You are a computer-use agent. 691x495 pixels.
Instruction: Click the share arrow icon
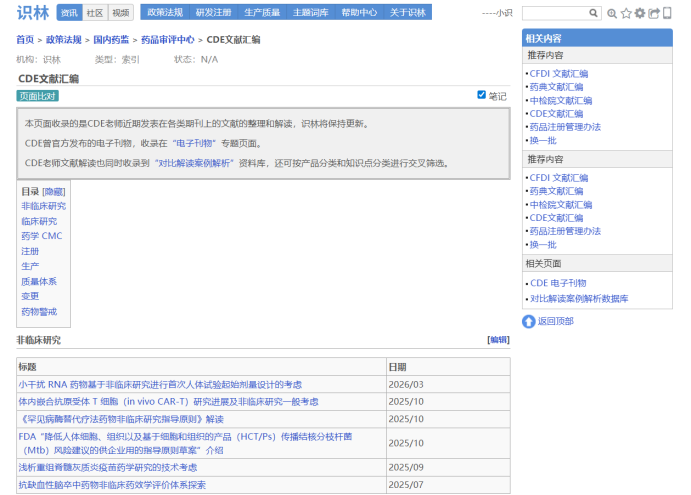click(x=654, y=14)
